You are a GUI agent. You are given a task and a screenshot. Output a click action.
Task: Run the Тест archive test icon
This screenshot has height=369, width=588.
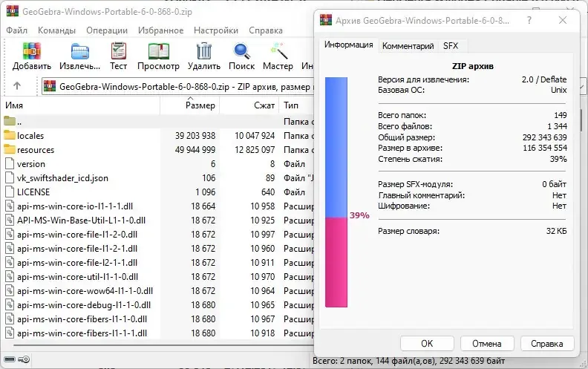[x=119, y=50]
